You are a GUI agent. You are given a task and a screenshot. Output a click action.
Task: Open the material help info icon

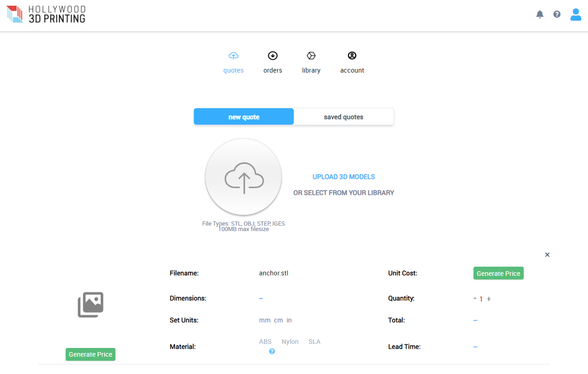pos(272,351)
